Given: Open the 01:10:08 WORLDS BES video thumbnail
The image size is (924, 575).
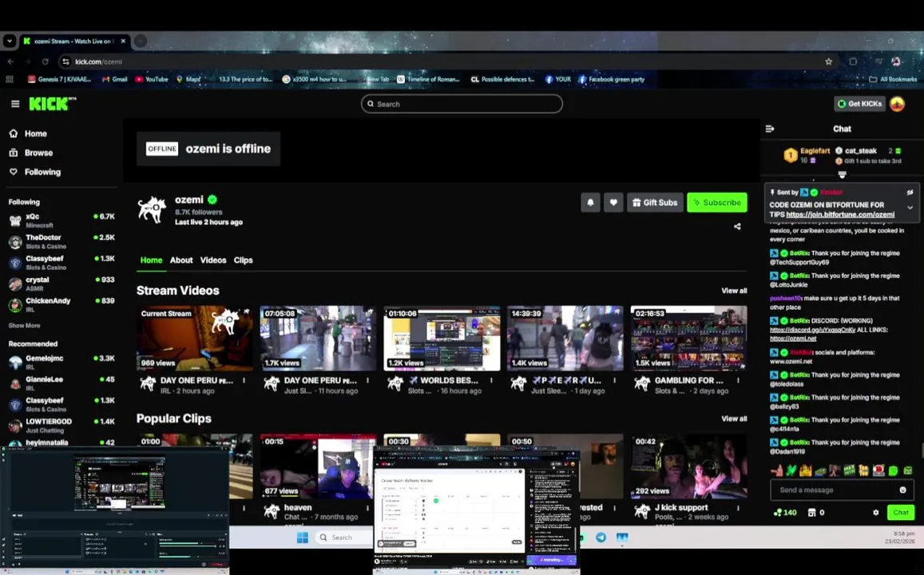Looking at the screenshot, I should pyautogui.click(x=442, y=338).
